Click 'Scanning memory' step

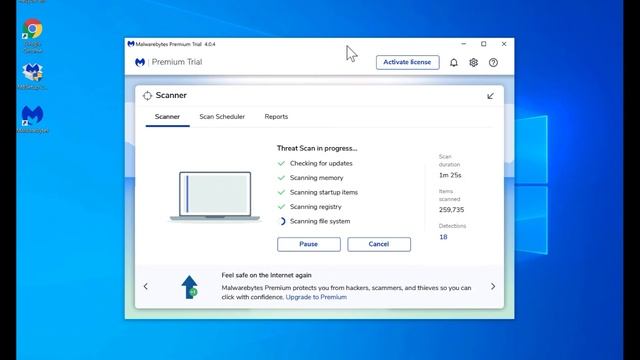[x=316, y=178]
